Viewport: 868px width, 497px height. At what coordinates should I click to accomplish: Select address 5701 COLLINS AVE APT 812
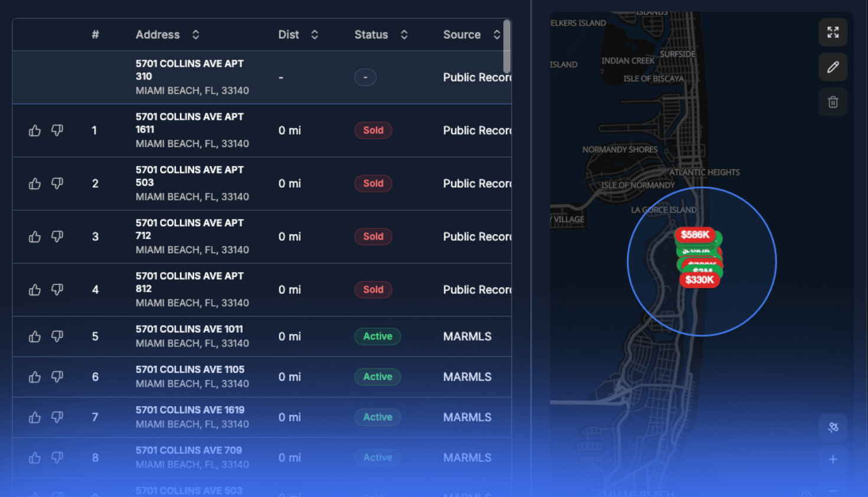190,282
